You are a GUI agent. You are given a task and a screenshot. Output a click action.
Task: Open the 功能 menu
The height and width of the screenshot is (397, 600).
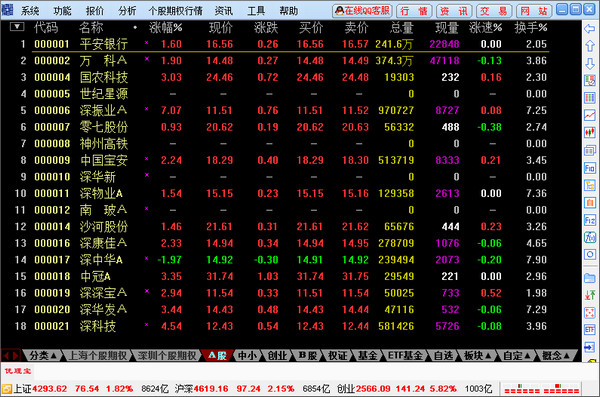pos(62,11)
